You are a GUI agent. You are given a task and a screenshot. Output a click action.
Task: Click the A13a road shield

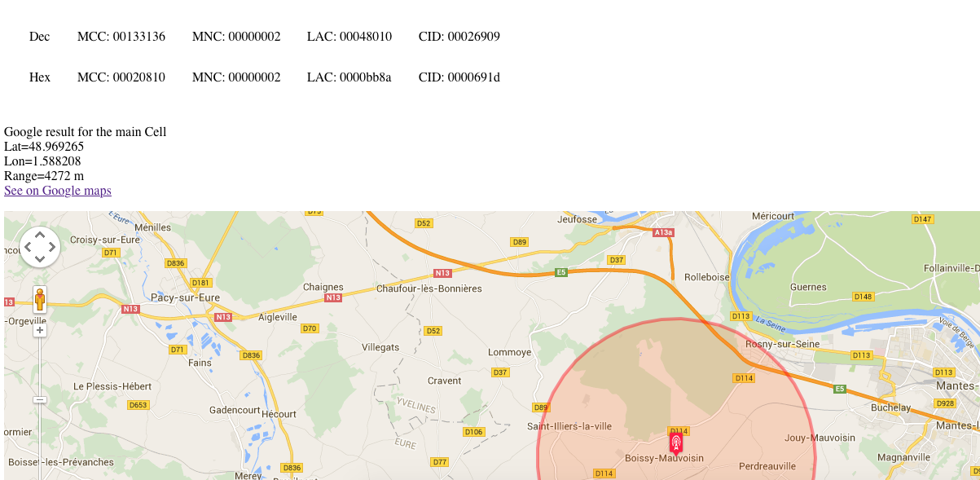pyautogui.click(x=664, y=232)
